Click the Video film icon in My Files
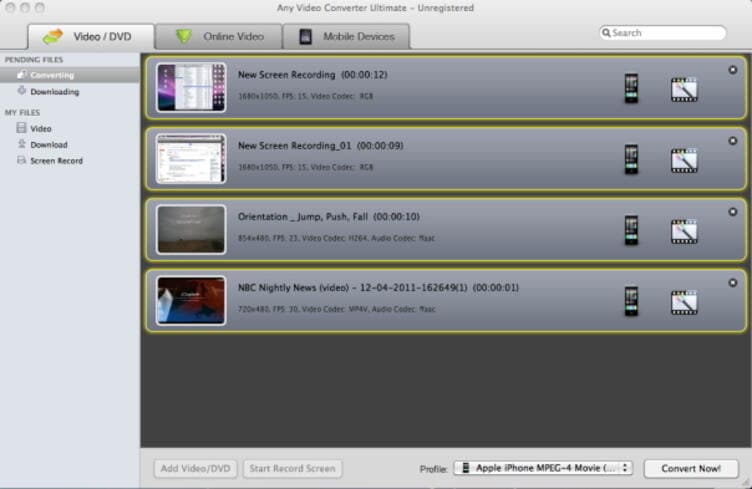This screenshot has height=489, width=752. coord(22,128)
